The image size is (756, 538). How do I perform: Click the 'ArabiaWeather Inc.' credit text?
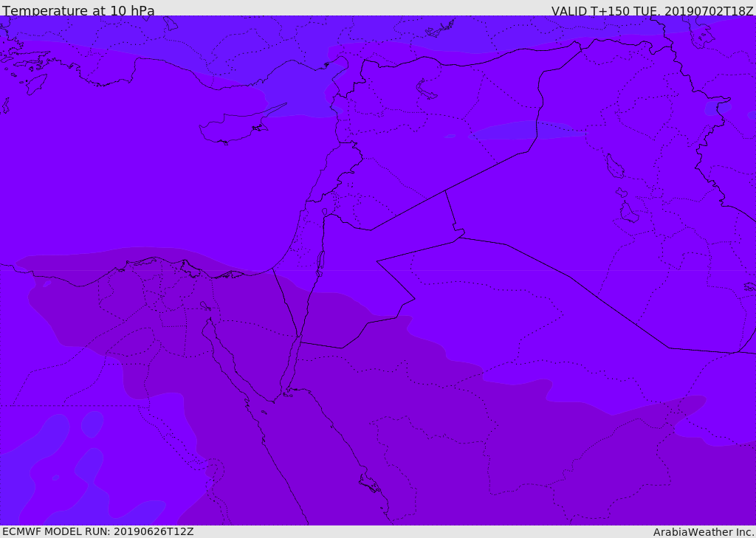click(x=704, y=532)
